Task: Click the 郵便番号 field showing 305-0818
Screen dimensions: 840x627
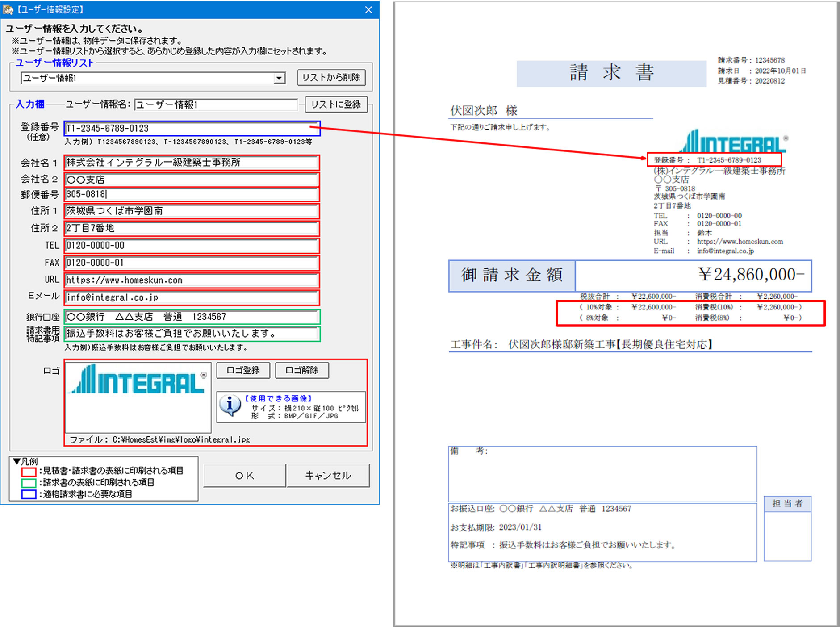Action: coord(192,194)
